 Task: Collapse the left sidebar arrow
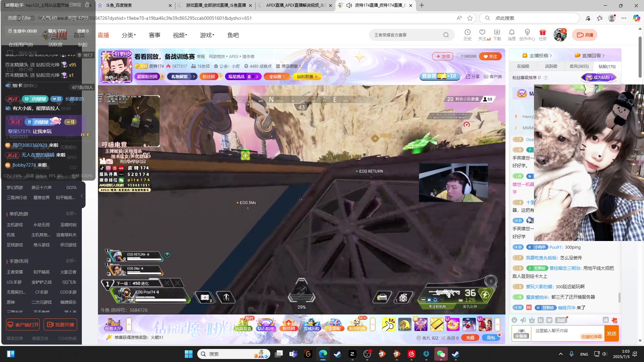[x=82, y=196]
